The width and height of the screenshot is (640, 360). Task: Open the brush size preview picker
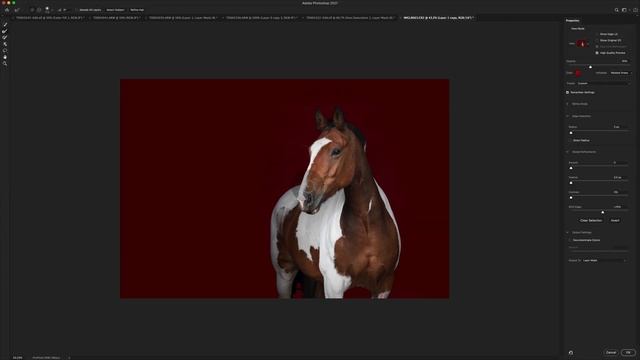[47, 10]
